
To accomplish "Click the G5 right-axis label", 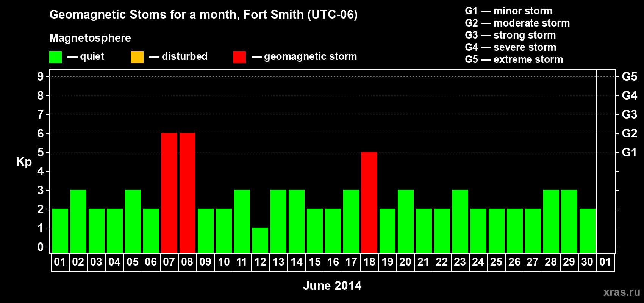I will point(629,77).
